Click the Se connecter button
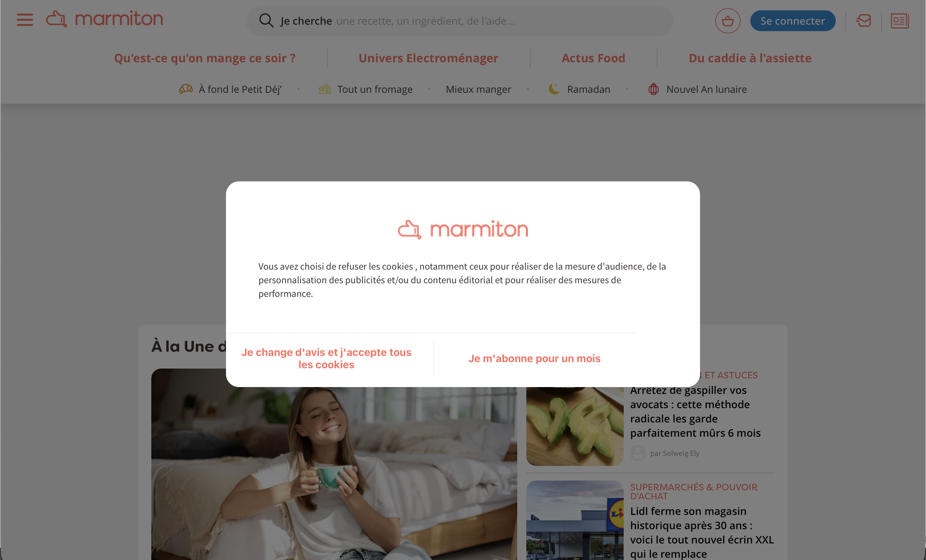The image size is (926, 560). 793,21
